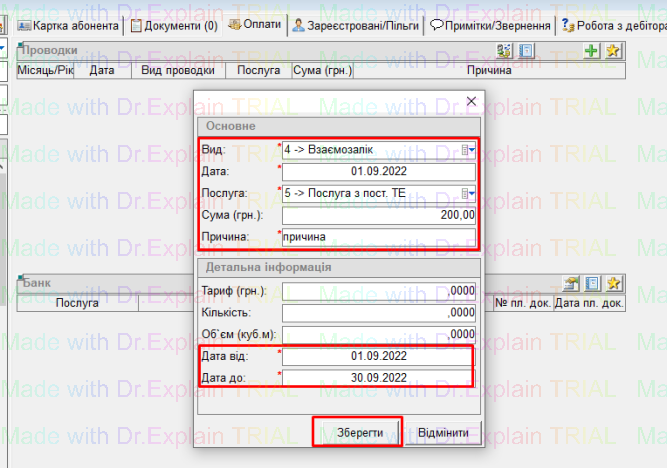
Task: Click the Тариф (грн.) field
Action: [x=379, y=291]
